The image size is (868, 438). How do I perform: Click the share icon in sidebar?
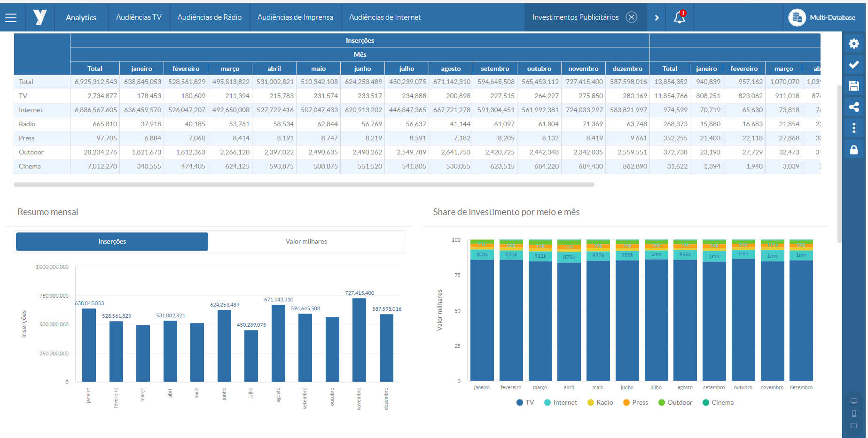[x=853, y=107]
